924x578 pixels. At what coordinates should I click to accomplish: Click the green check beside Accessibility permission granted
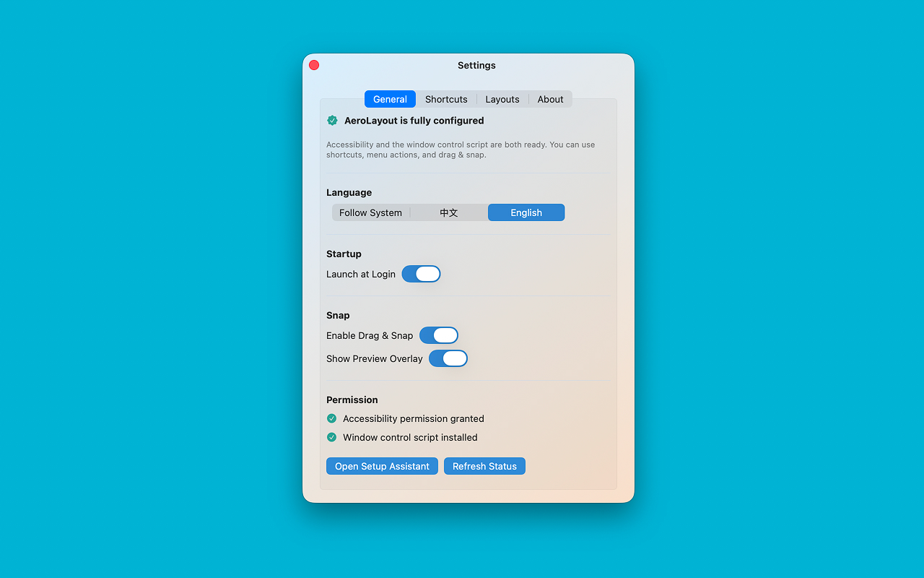pyautogui.click(x=331, y=418)
